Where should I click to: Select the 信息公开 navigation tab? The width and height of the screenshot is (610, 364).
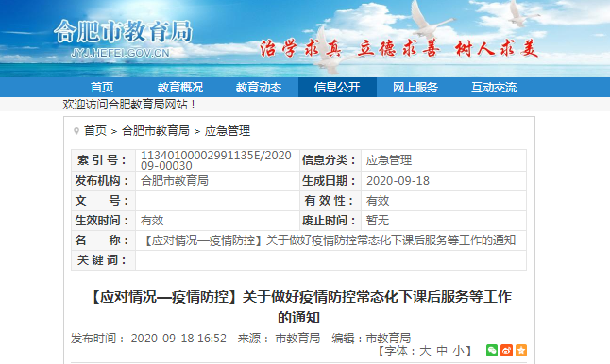pos(337,87)
